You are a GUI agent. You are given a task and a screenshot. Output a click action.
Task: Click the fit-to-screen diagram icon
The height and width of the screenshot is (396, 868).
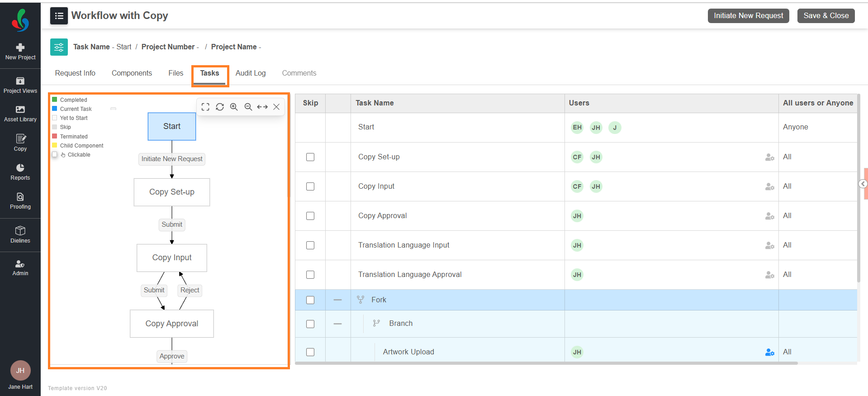(205, 107)
